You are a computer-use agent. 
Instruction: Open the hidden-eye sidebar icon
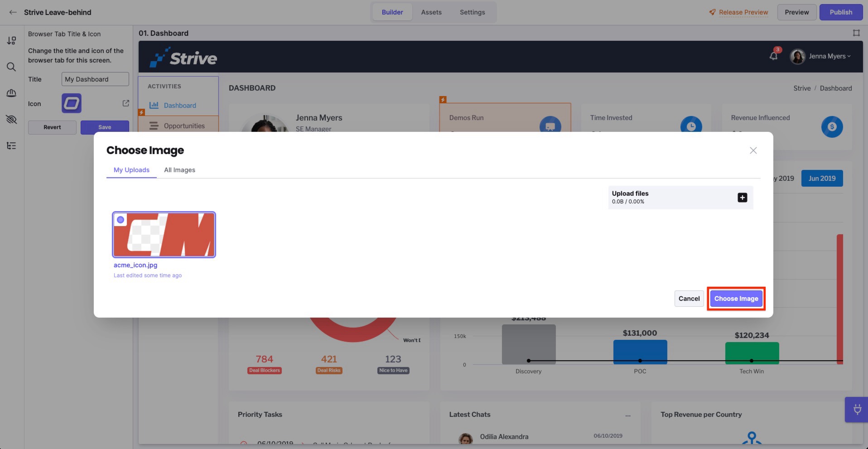11,120
